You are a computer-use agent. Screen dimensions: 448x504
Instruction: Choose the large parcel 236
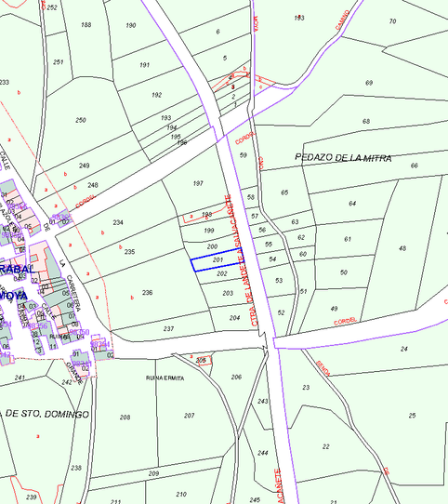pyautogui.click(x=147, y=293)
